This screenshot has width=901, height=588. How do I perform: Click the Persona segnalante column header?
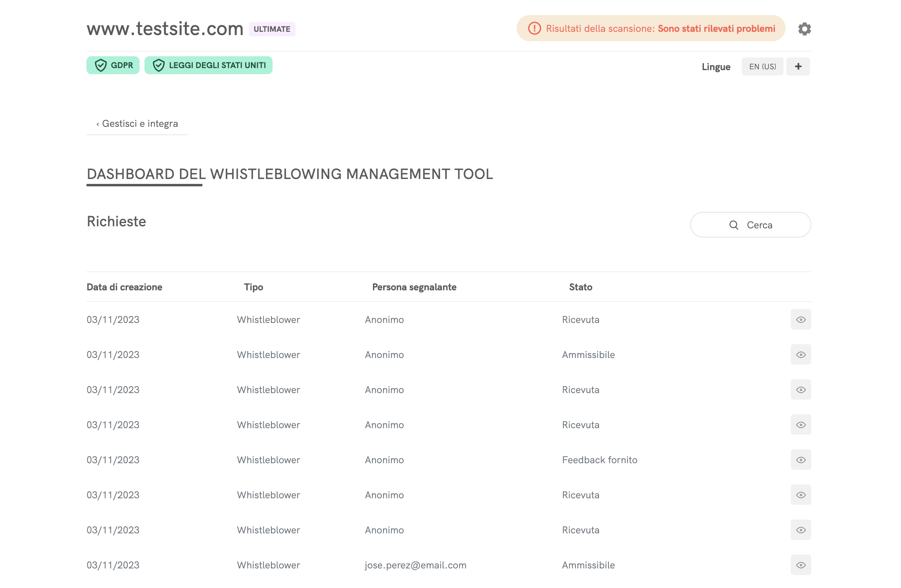tap(414, 287)
